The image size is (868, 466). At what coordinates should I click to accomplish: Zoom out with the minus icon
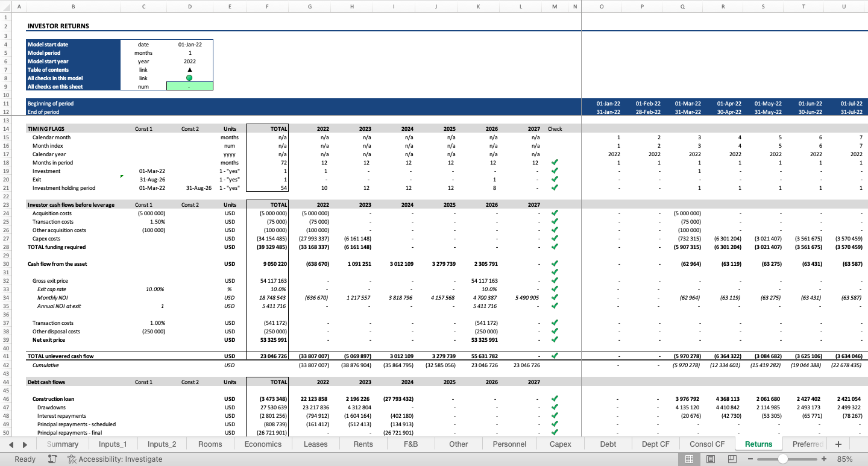click(x=751, y=459)
